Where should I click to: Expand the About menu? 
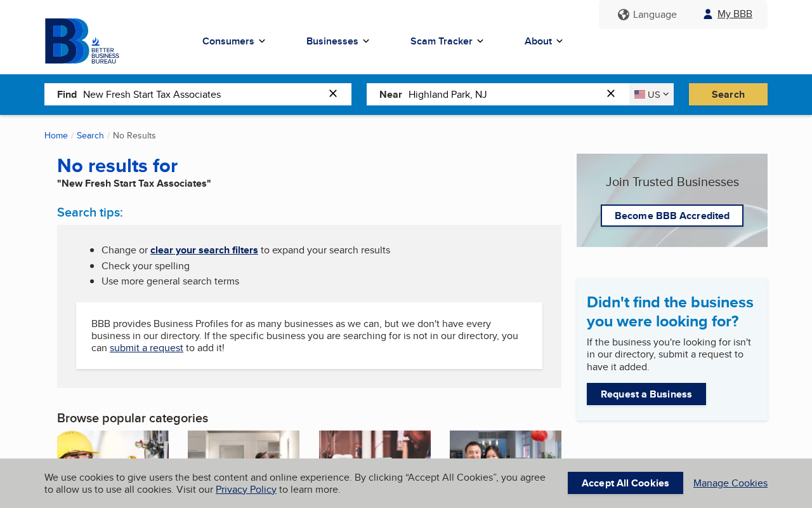(x=544, y=41)
